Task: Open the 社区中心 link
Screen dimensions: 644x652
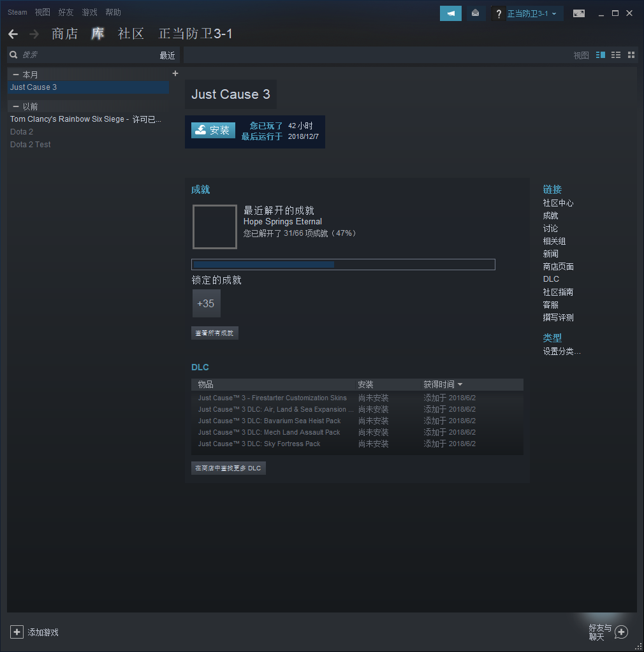Action: tap(558, 203)
